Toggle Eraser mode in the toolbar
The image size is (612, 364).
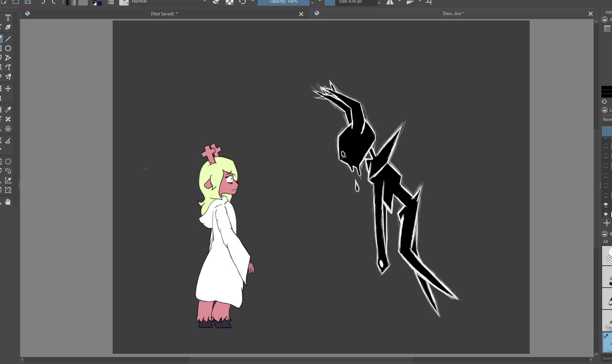click(216, 2)
